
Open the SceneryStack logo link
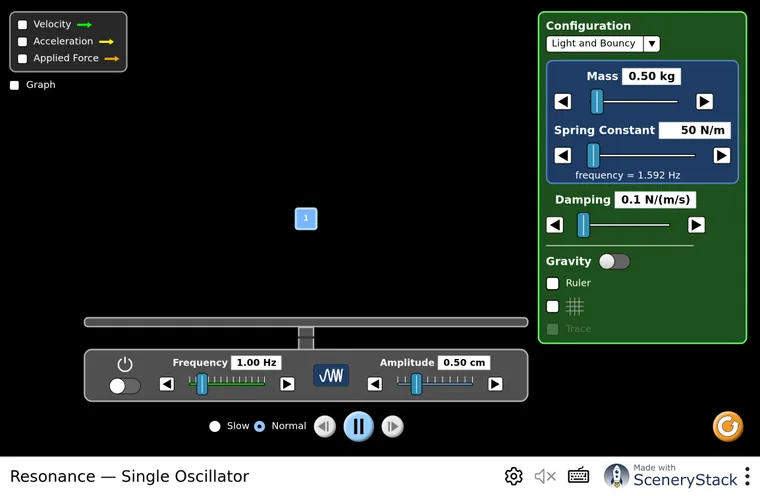click(x=671, y=476)
